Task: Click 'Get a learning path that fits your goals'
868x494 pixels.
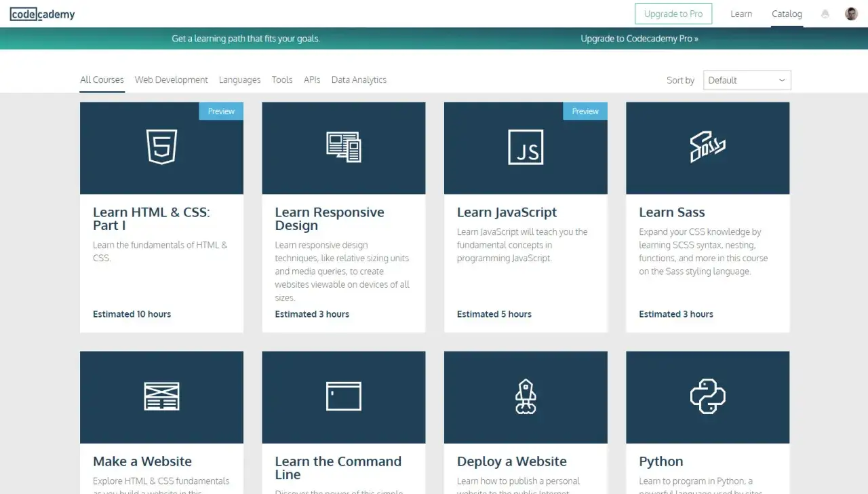Action: point(245,39)
